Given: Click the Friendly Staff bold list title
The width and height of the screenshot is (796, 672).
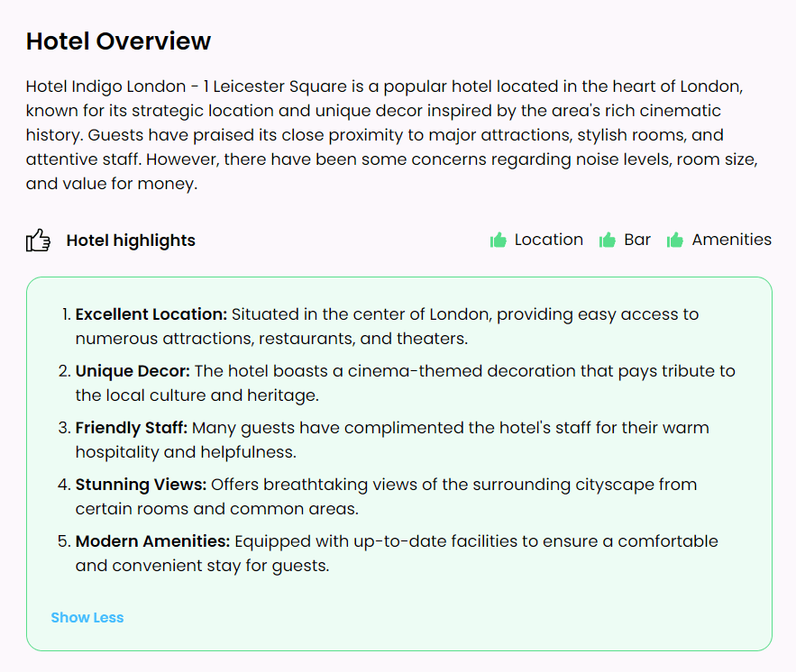Looking at the screenshot, I should pyautogui.click(x=132, y=428).
